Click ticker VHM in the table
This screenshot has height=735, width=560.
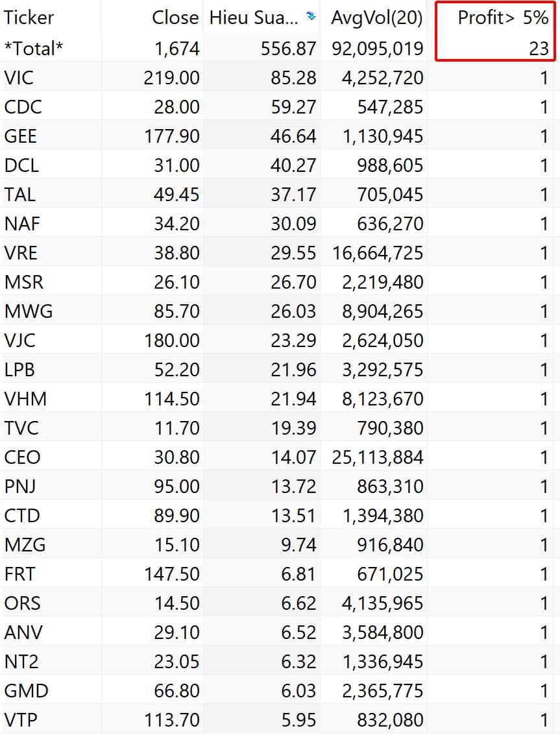[25, 399]
